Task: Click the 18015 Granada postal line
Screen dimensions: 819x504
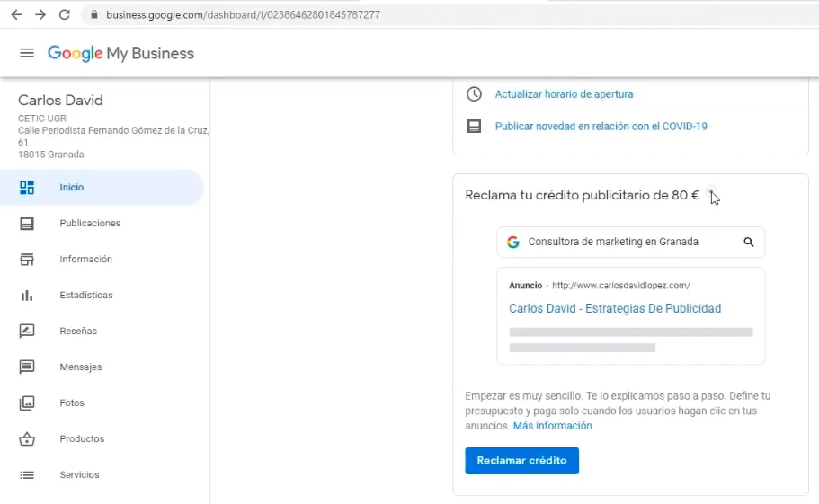Action: pyautogui.click(x=51, y=155)
